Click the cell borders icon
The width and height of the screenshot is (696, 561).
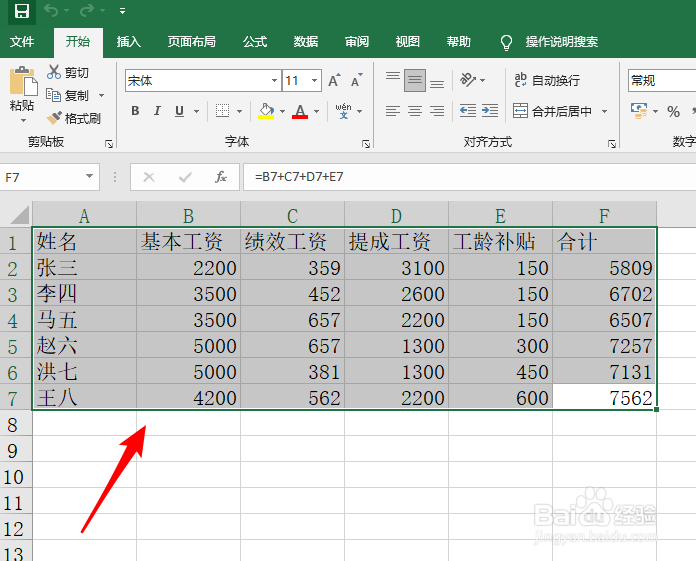pyautogui.click(x=222, y=111)
